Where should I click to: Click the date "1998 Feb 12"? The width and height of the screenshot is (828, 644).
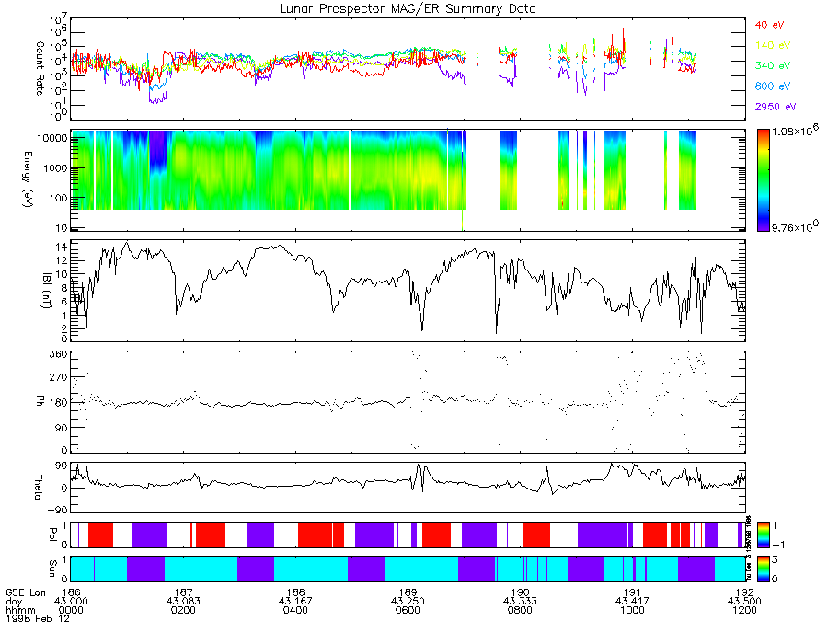38,618
